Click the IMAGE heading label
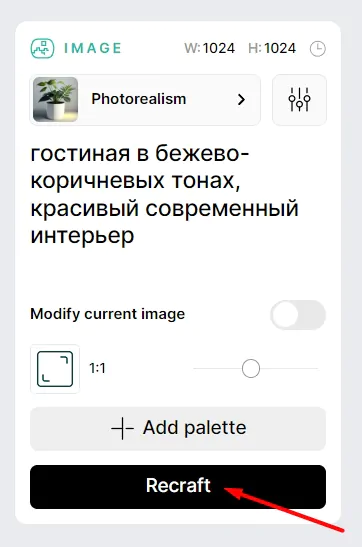This screenshot has width=362, height=547. (x=93, y=48)
